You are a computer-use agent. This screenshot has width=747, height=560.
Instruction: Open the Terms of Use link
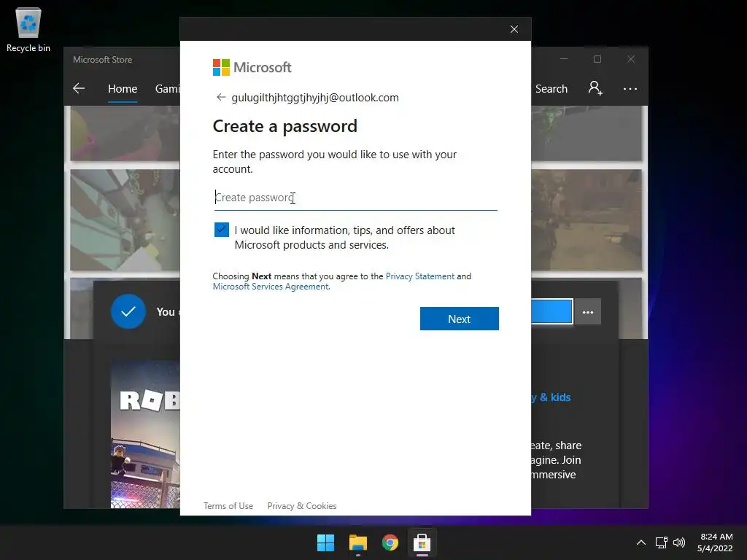[228, 506]
